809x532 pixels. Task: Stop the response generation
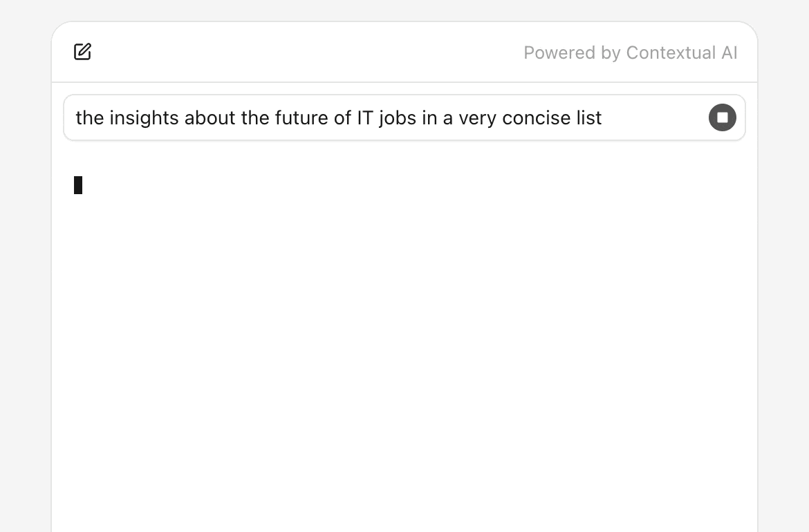click(722, 117)
